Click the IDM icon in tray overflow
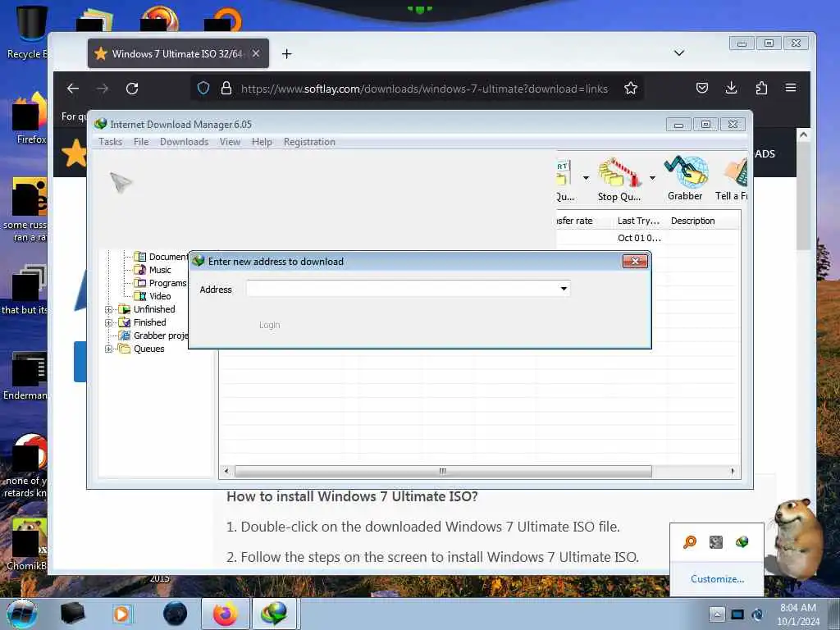The height and width of the screenshot is (630, 840). (x=742, y=542)
